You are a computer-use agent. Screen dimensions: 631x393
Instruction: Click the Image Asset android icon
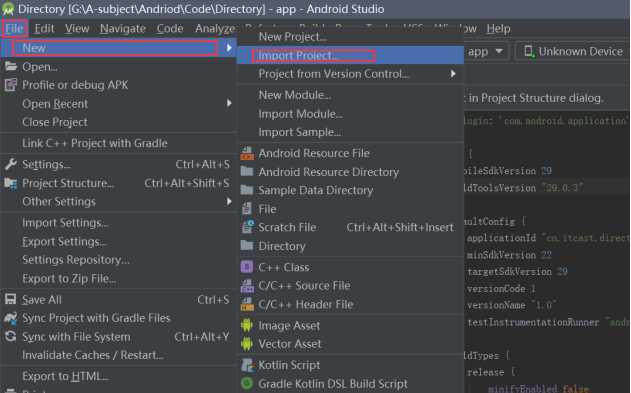click(x=247, y=325)
